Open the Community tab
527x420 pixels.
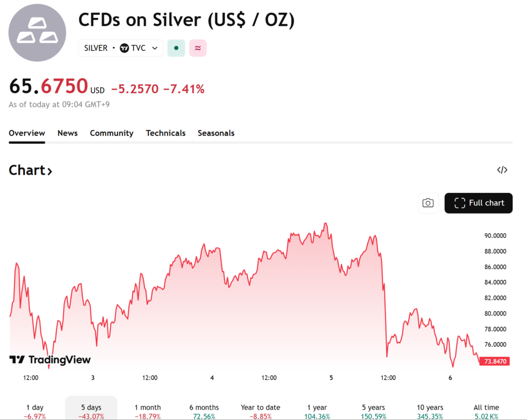pyautogui.click(x=112, y=133)
